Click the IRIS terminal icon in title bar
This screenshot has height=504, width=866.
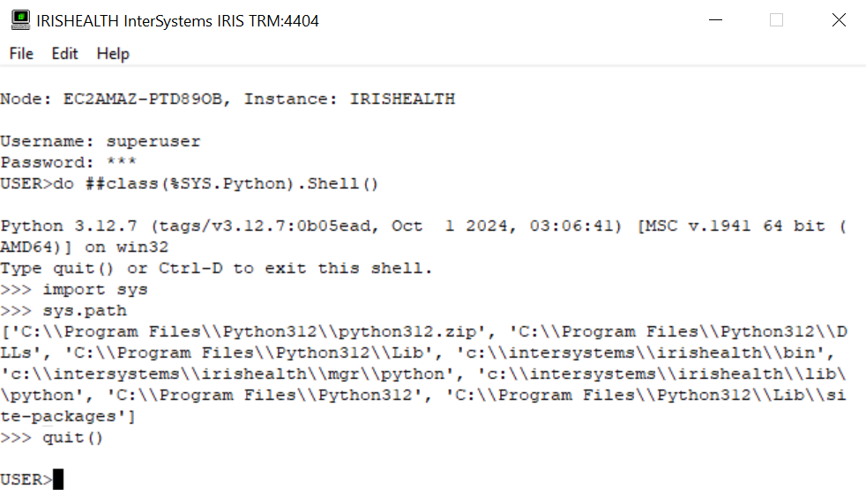click(19, 20)
